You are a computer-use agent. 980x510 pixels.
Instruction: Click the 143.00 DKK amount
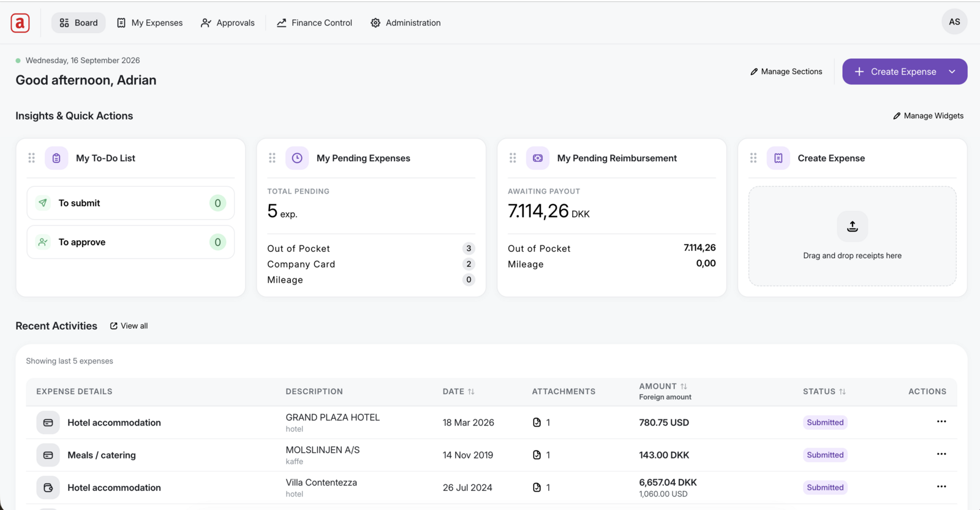click(x=664, y=455)
